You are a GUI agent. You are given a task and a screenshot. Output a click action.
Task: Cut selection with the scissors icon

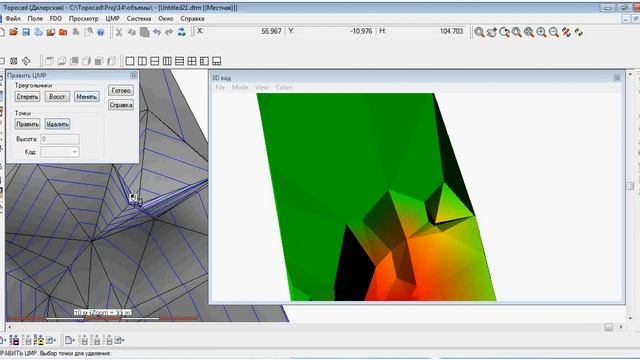pos(119,32)
